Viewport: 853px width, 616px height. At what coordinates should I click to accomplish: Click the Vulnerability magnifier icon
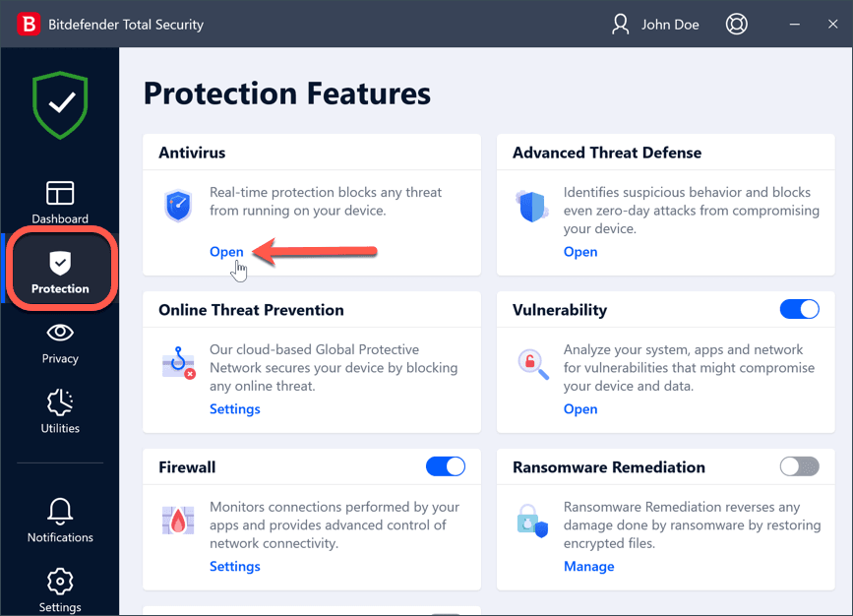pos(532,364)
